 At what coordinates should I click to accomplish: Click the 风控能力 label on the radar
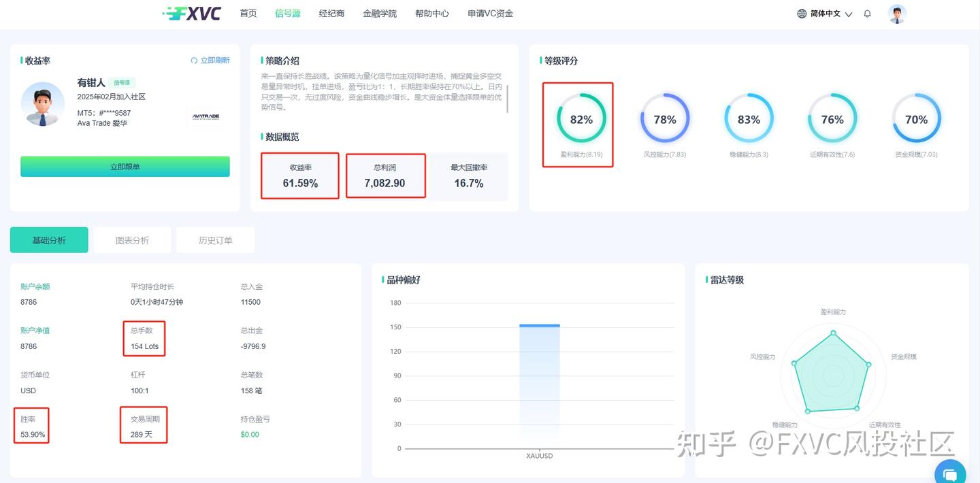(763, 356)
